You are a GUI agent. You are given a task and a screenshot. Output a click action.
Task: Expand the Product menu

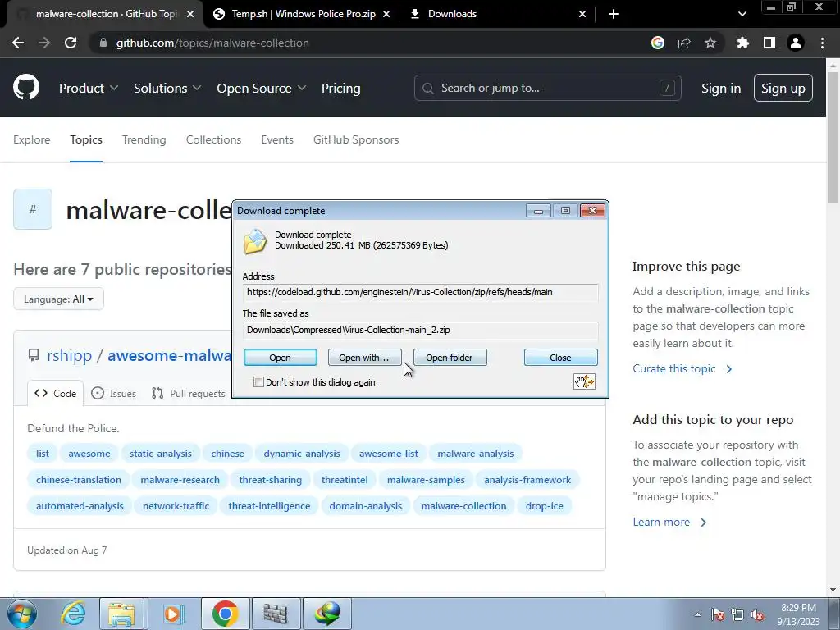coord(89,88)
